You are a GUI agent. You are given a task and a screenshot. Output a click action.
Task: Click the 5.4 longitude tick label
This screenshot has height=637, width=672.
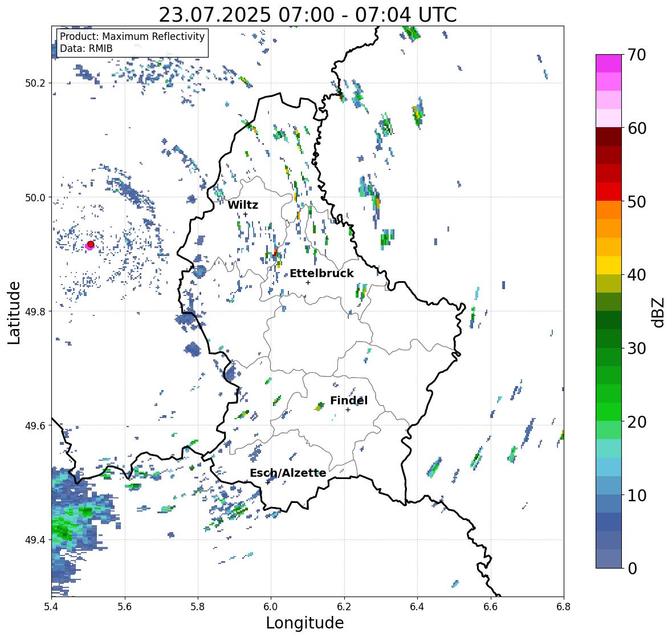coord(51,607)
